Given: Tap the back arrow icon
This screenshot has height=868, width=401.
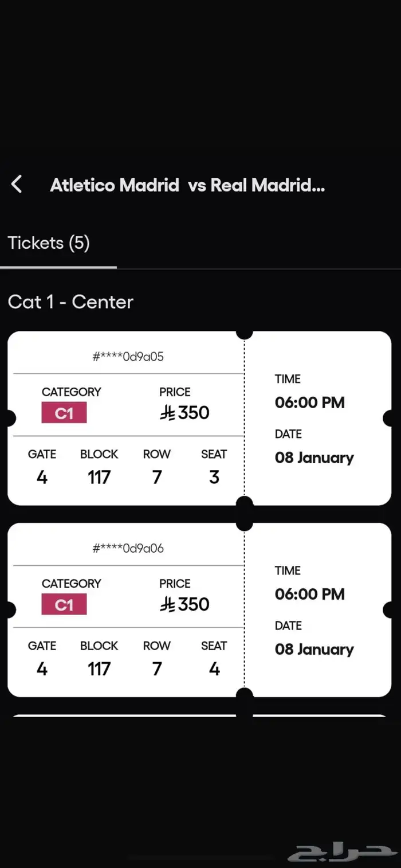Looking at the screenshot, I should pyautogui.click(x=17, y=185).
